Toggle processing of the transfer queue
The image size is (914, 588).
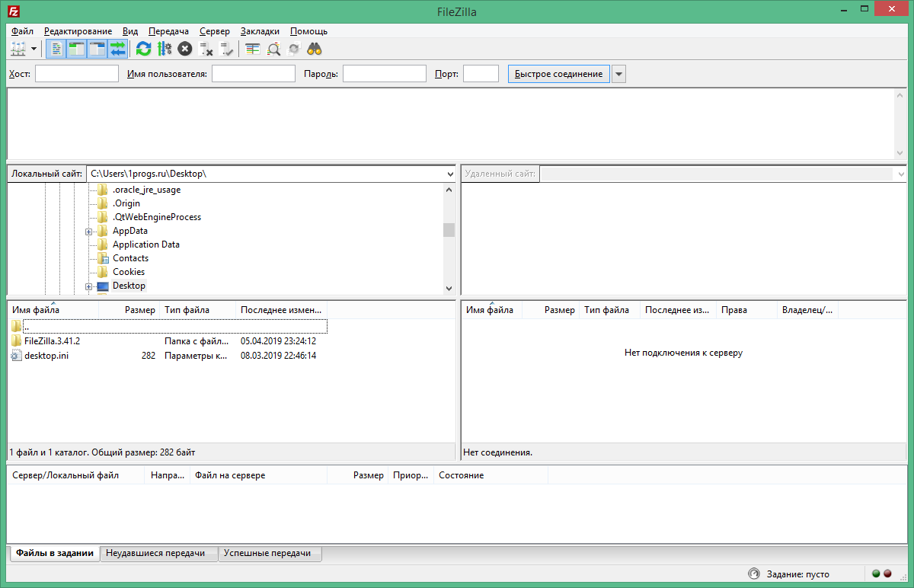coord(164,50)
